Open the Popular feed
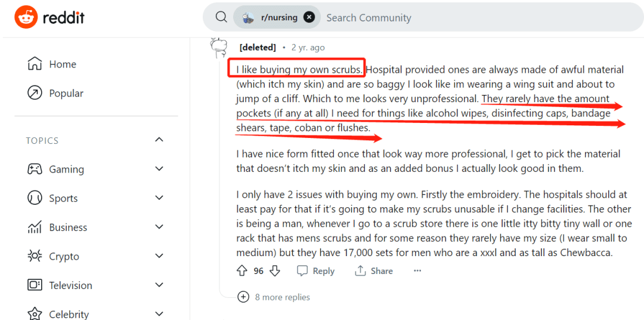644x320 pixels. (66, 93)
